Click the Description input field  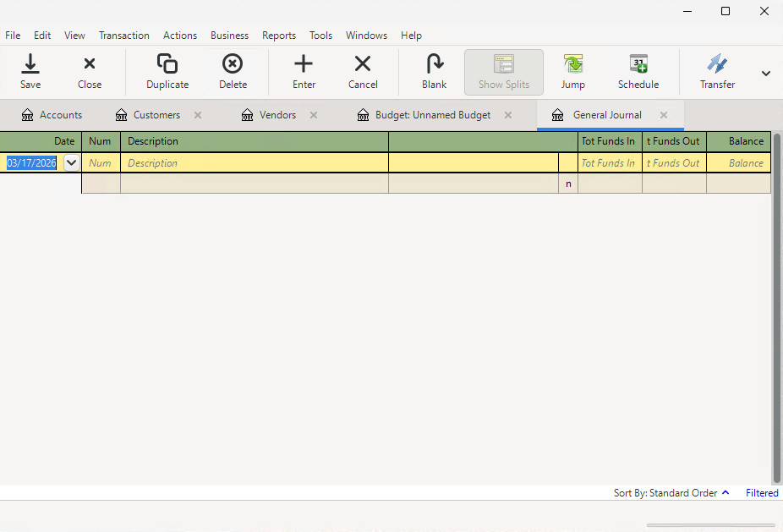coord(255,163)
